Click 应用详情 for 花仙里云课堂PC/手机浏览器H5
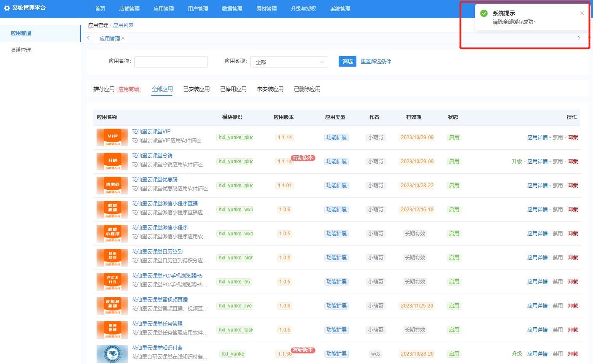This screenshot has height=364, width=593. coord(537,282)
